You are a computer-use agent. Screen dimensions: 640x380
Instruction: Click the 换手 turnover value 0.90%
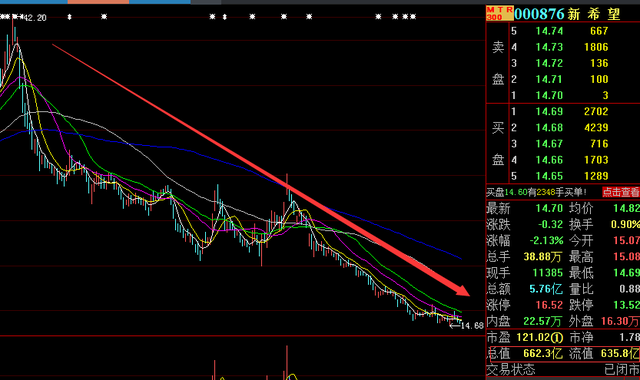click(x=625, y=224)
